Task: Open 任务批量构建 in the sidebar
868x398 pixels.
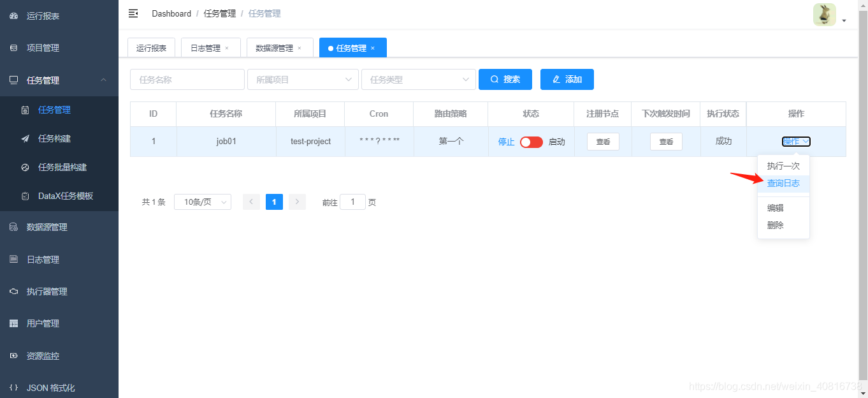Action: click(x=59, y=167)
